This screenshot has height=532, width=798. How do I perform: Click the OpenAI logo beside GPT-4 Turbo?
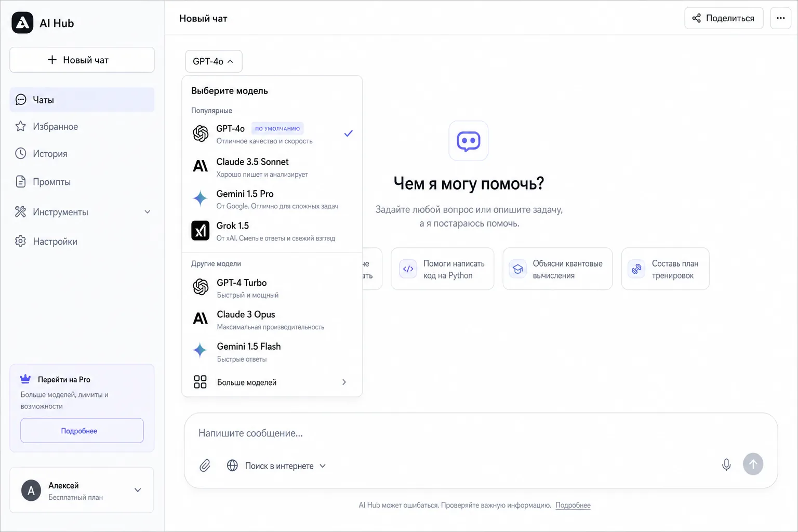click(201, 287)
